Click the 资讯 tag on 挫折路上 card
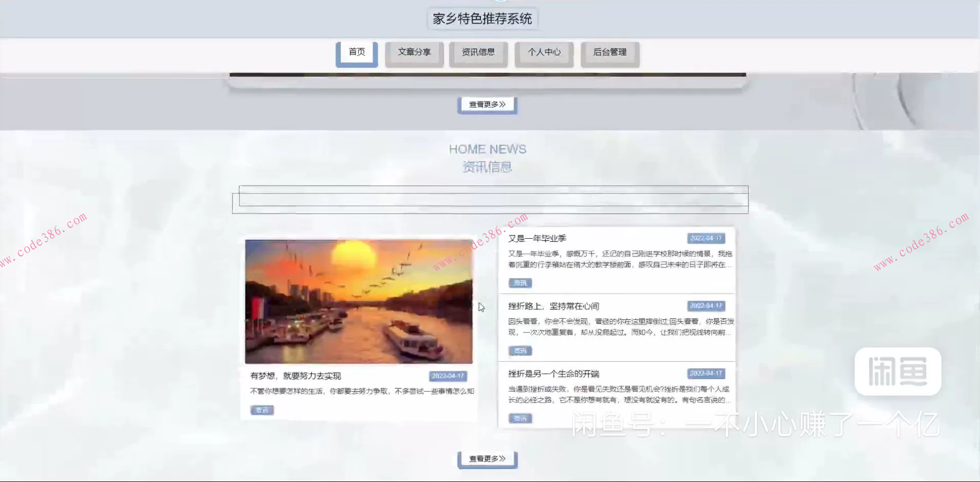Screen dimensions: 980x482 click(x=520, y=350)
